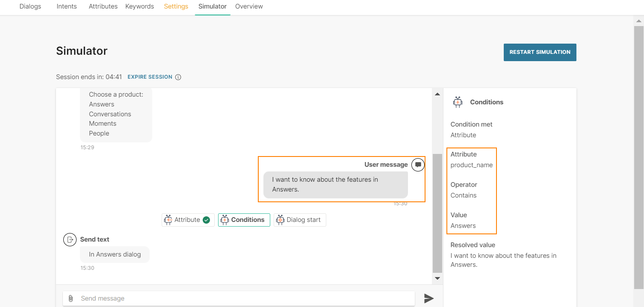
Task: Select the Attribute step chip
Action: click(187, 220)
